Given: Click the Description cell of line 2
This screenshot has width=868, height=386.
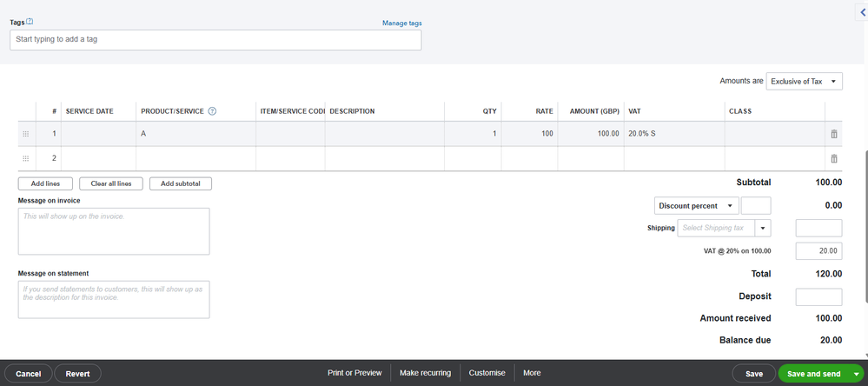Looking at the screenshot, I should tap(385, 158).
